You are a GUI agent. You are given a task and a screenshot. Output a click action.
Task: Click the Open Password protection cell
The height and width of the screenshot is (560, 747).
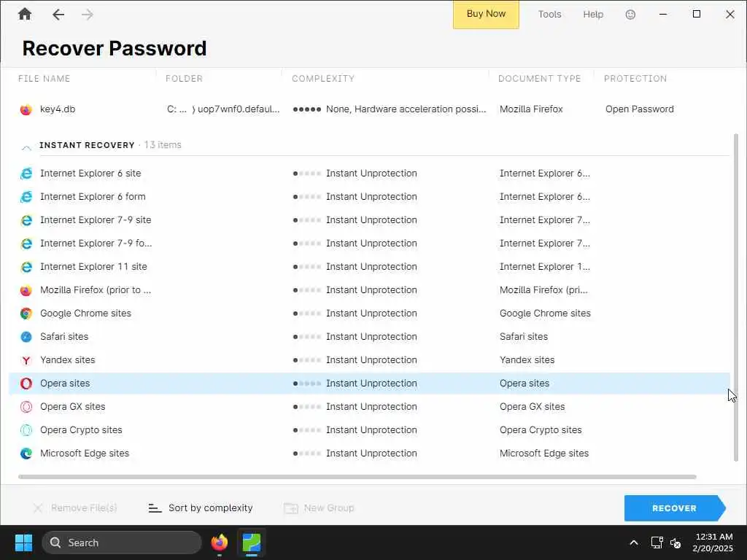[639, 109]
